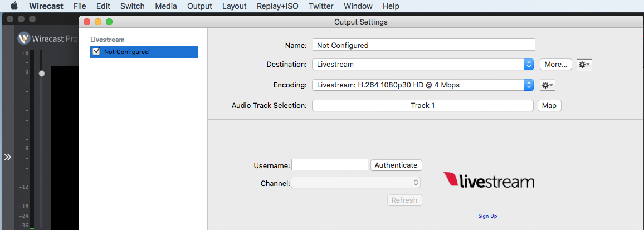Click the Username text field
The image size is (644, 230).
tap(330, 165)
